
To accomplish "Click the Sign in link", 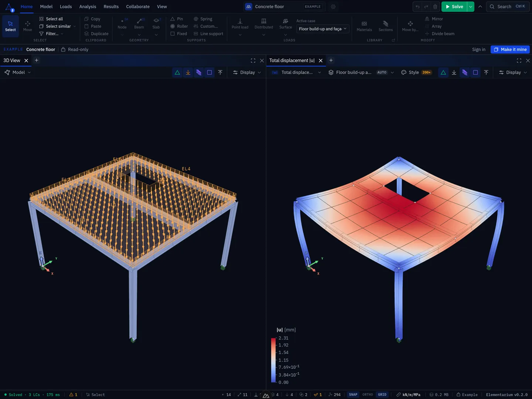I will (x=479, y=50).
